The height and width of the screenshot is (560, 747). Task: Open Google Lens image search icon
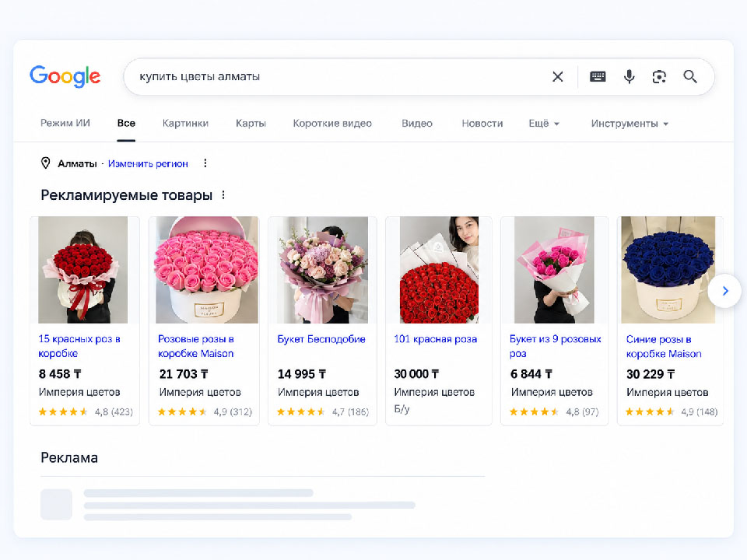pyautogui.click(x=659, y=77)
